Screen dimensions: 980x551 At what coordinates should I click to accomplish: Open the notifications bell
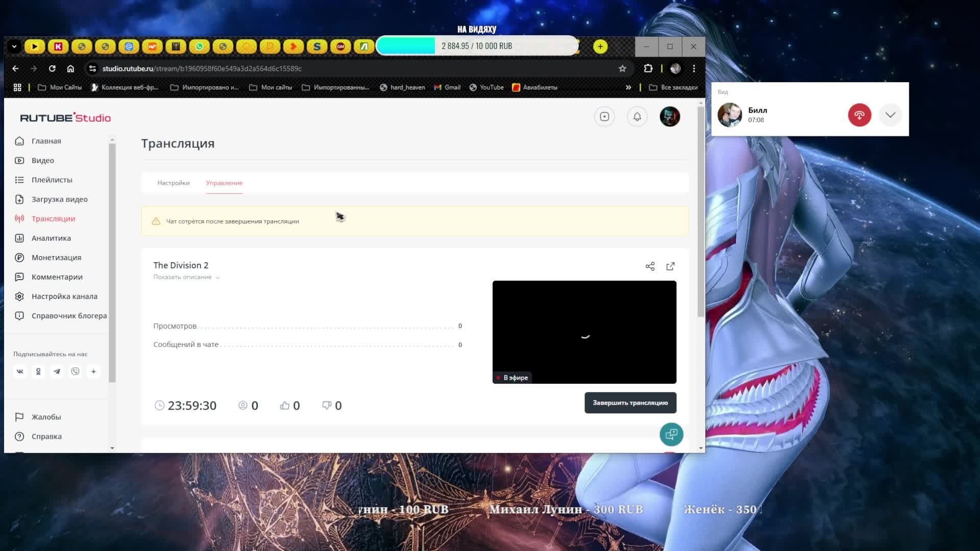click(637, 117)
